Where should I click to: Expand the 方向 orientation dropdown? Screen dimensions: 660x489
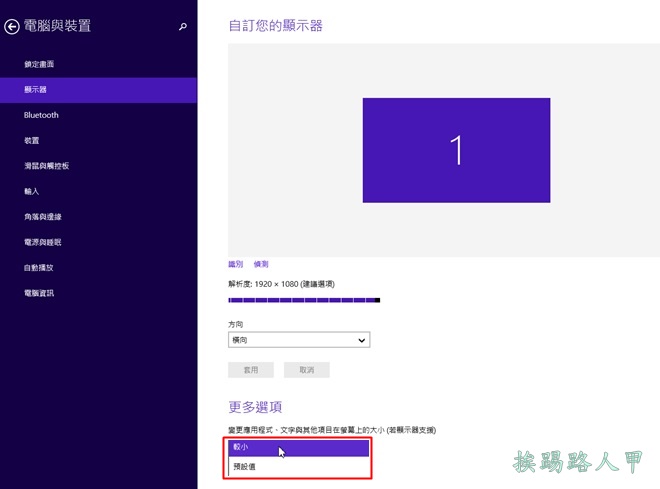click(299, 340)
